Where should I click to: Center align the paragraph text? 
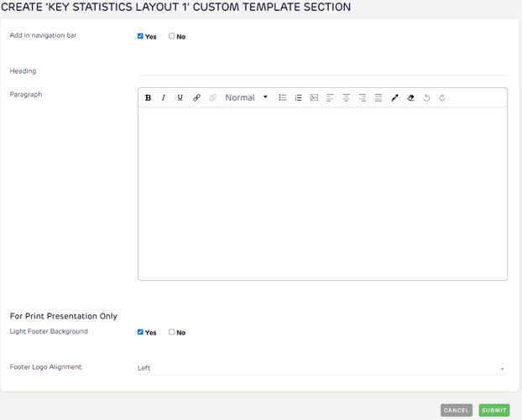[x=346, y=98]
